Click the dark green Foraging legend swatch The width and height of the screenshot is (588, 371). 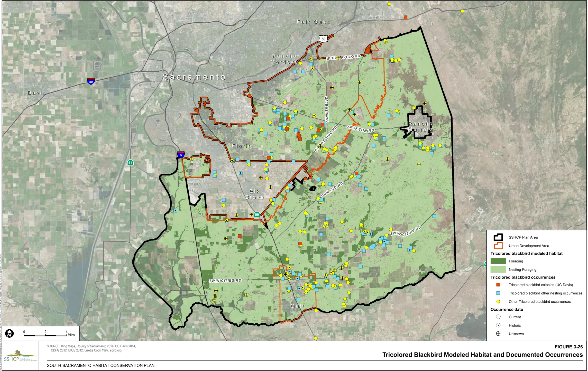click(x=498, y=261)
